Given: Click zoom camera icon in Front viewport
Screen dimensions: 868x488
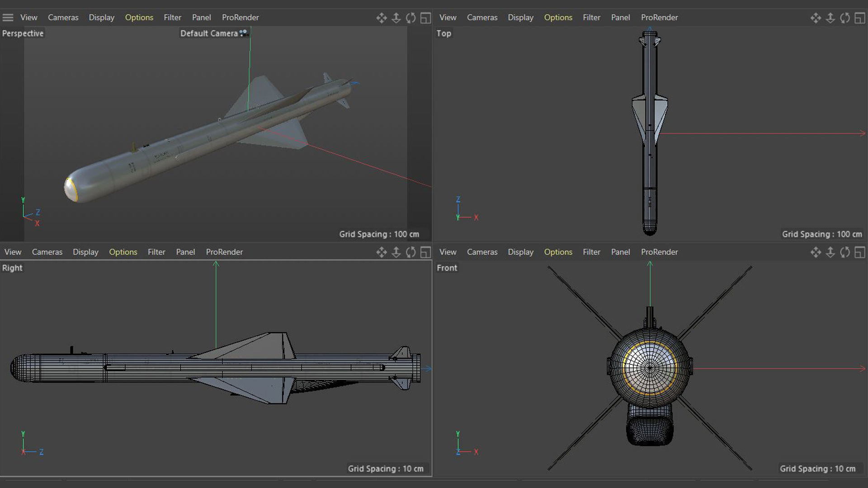Looking at the screenshot, I should [x=830, y=252].
